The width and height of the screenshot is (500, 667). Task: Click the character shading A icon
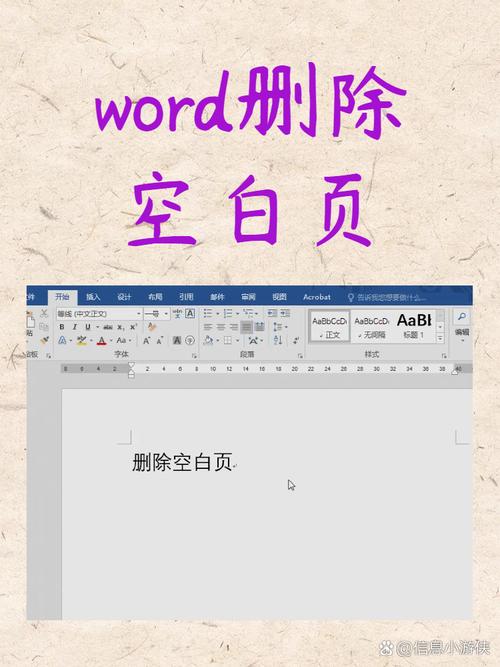[177, 340]
